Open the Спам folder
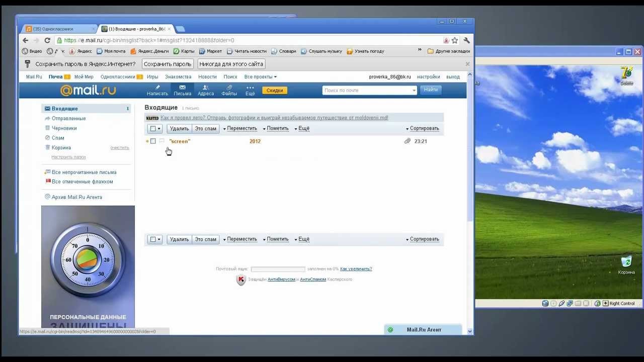 [x=58, y=138]
